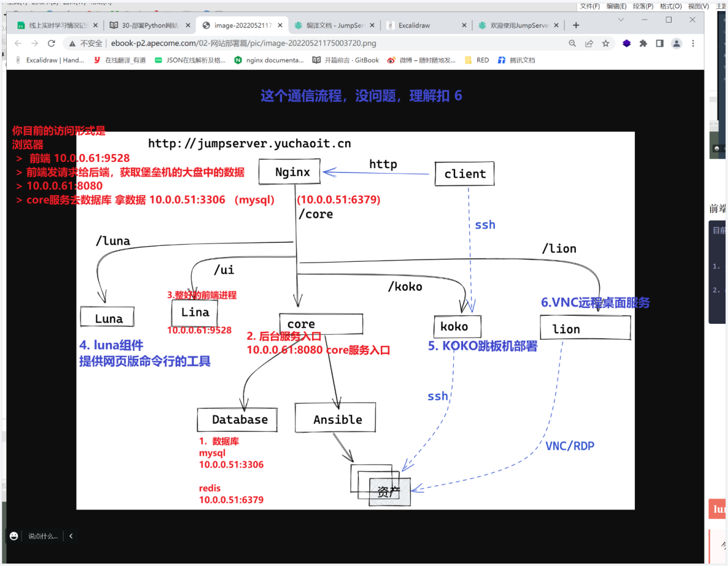728x566 pixels.
Task: Switch to the 30-部署Python网站 tab
Action: coord(150,25)
